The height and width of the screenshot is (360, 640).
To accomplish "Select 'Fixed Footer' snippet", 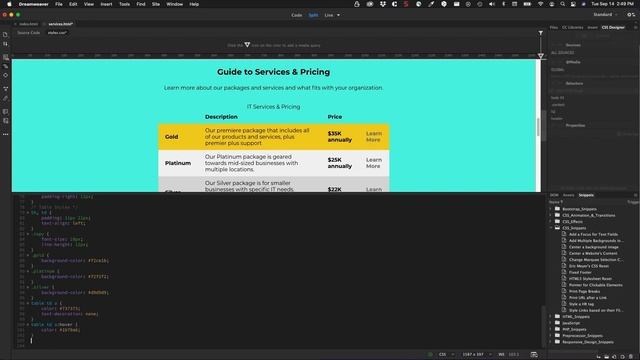I will pos(580,272).
